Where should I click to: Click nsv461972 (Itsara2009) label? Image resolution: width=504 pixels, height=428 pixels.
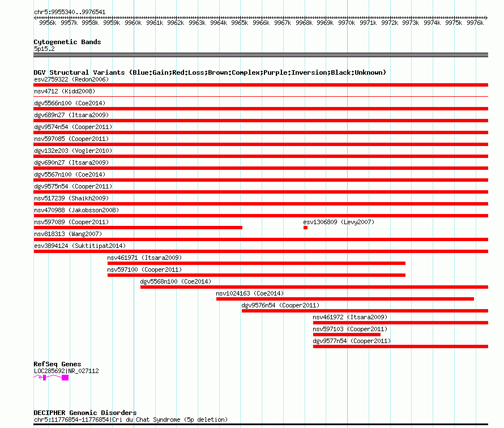point(350,317)
